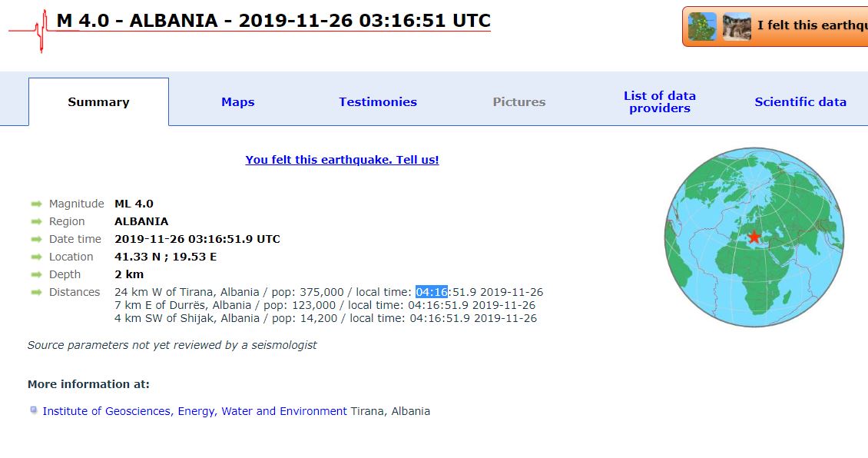Click the green map thumbnail in orange banner
Screen dimensions: 868x458
[702, 27]
